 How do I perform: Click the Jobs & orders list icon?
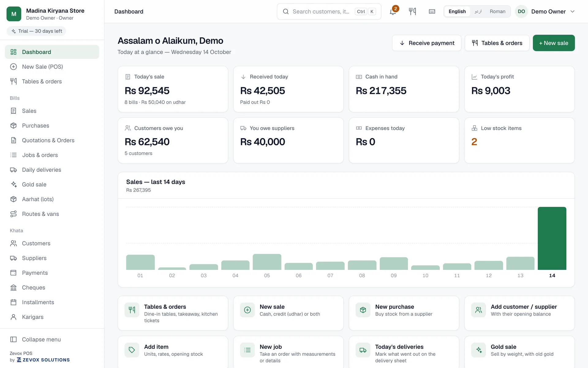[x=13, y=155]
